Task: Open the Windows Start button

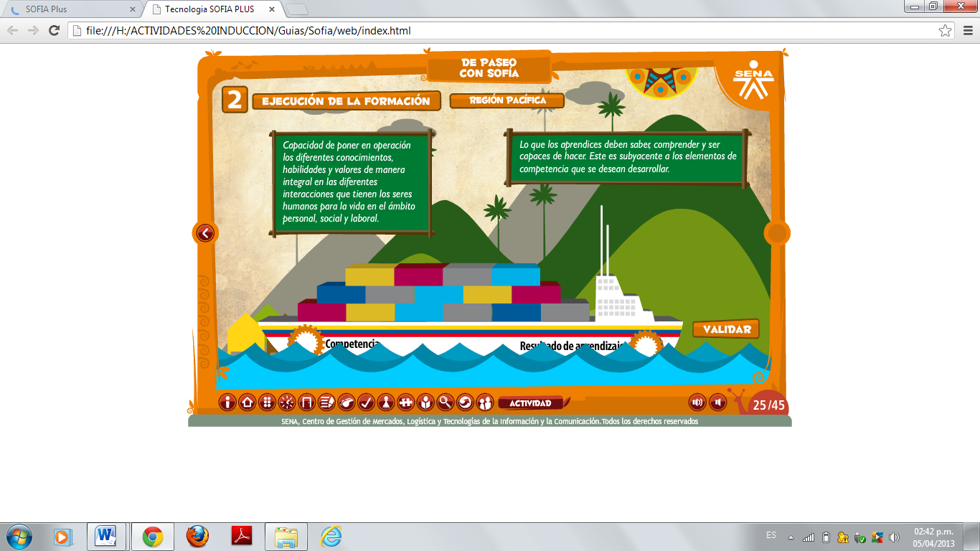Action: click(19, 536)
